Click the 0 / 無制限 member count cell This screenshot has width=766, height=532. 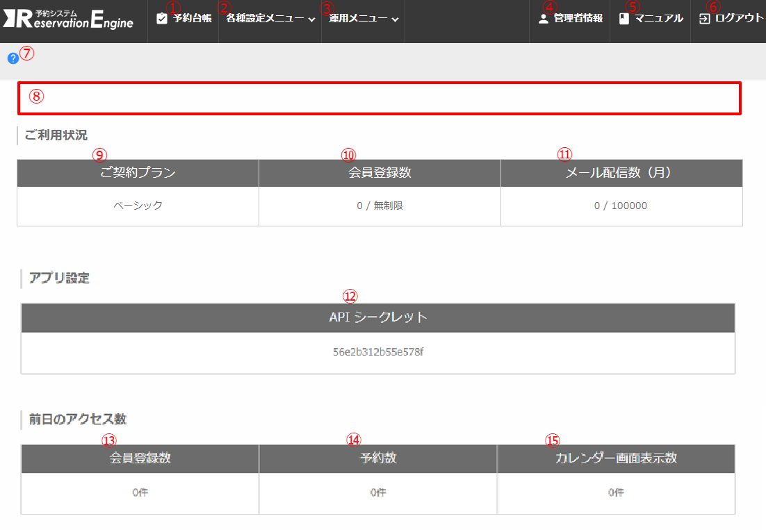(x=380, y=206)
